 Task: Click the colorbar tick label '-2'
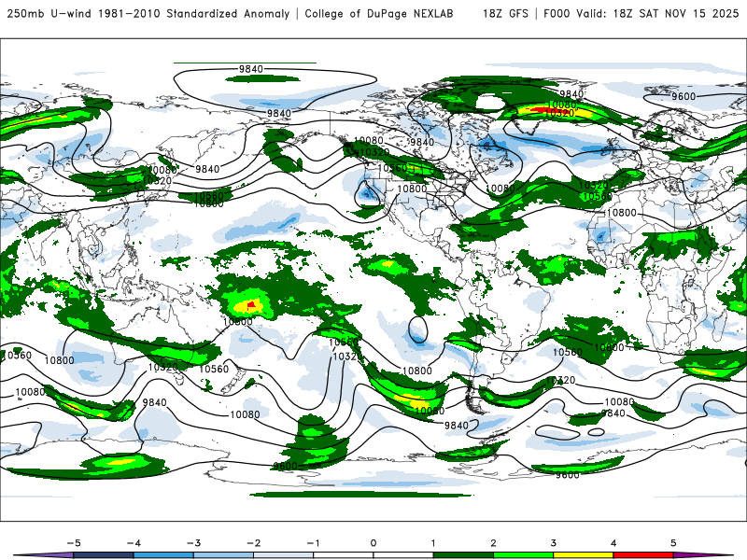coord(254,543)
